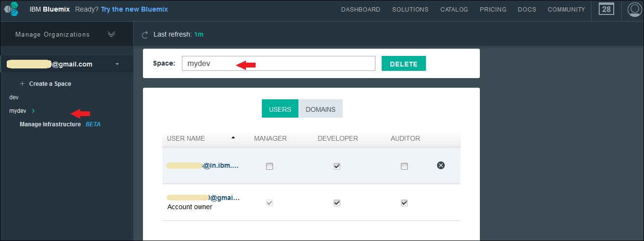Open the user profile avatar icon

click(635, 10)
